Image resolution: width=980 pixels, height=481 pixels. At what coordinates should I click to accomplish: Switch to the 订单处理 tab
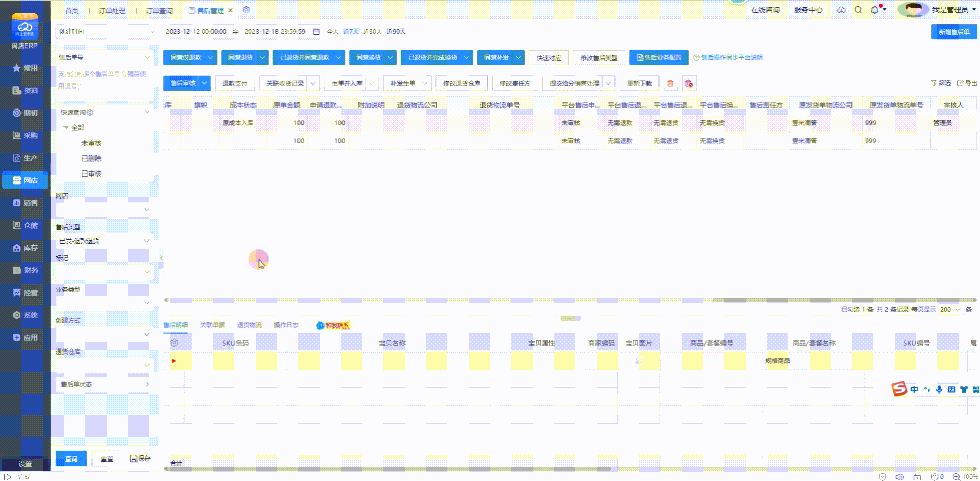point(112,10)
